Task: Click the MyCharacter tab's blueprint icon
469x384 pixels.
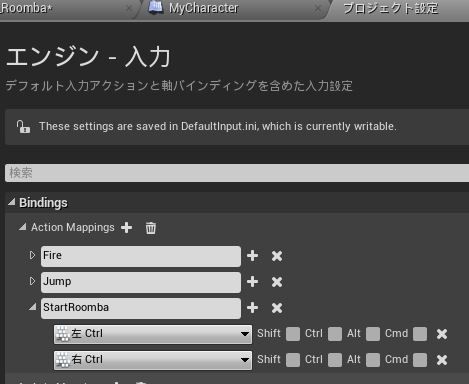Action: coord(156,7)
